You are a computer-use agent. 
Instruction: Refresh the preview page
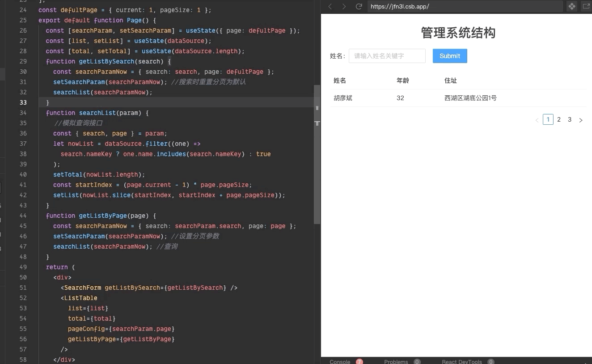point(359,6)
